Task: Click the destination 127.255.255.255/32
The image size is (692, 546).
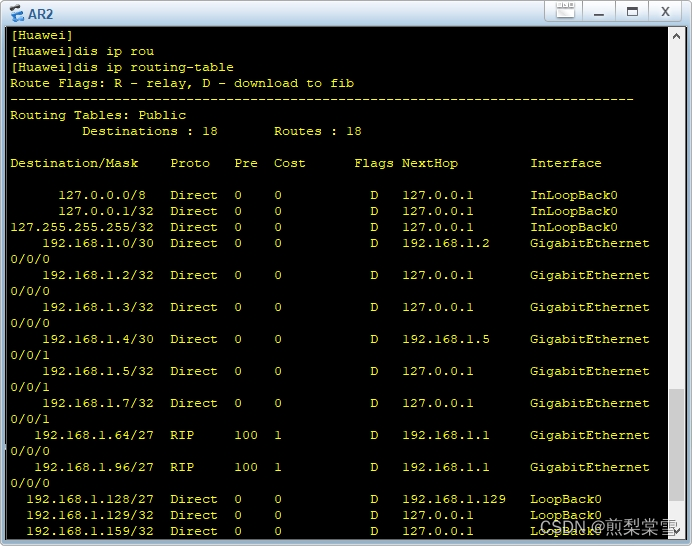Action: click(82, 227)
